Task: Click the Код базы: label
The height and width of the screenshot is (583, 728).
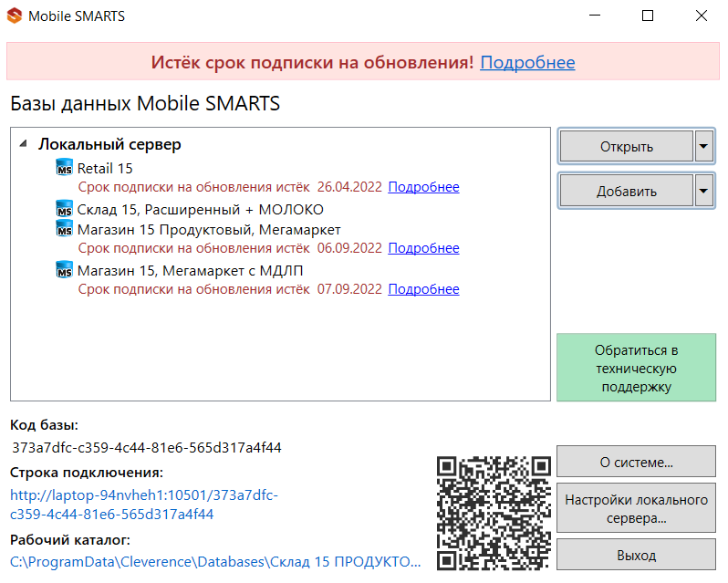Action: pos(44,425)
